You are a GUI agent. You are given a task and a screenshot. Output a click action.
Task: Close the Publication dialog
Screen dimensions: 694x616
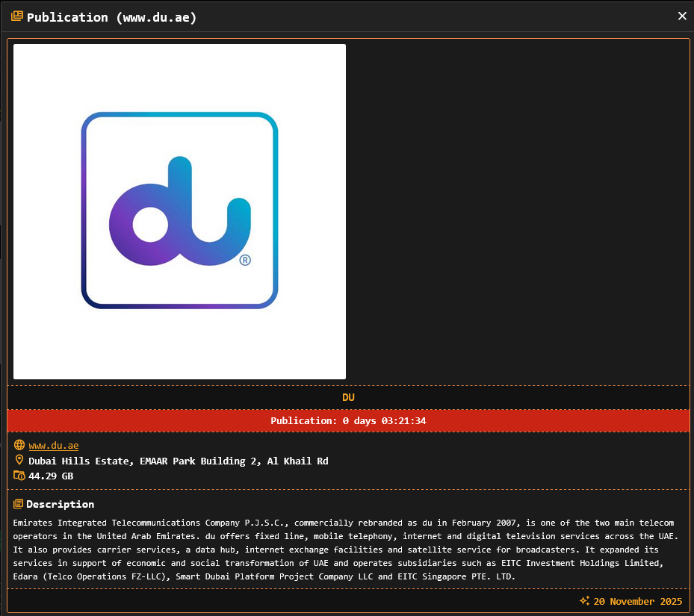681,16
